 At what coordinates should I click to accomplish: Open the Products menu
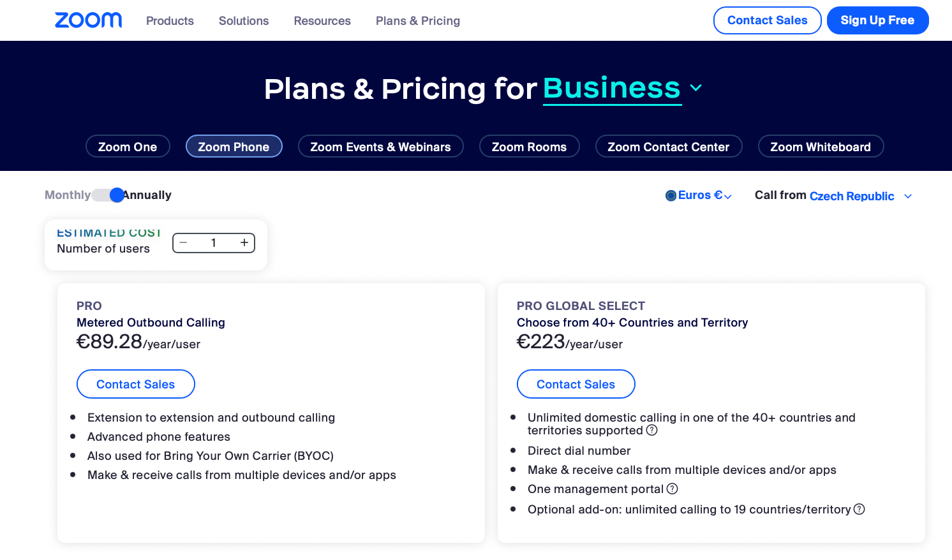[x=170, y=21]
